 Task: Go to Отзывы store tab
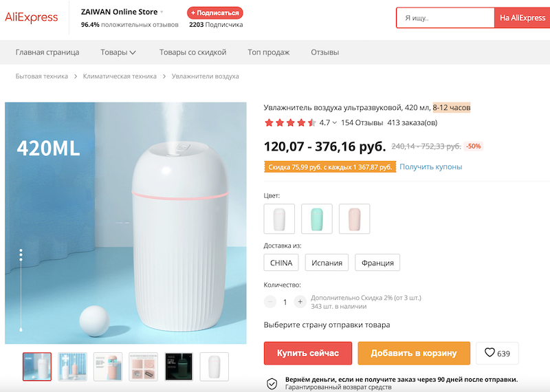click(x=324, y=52)
